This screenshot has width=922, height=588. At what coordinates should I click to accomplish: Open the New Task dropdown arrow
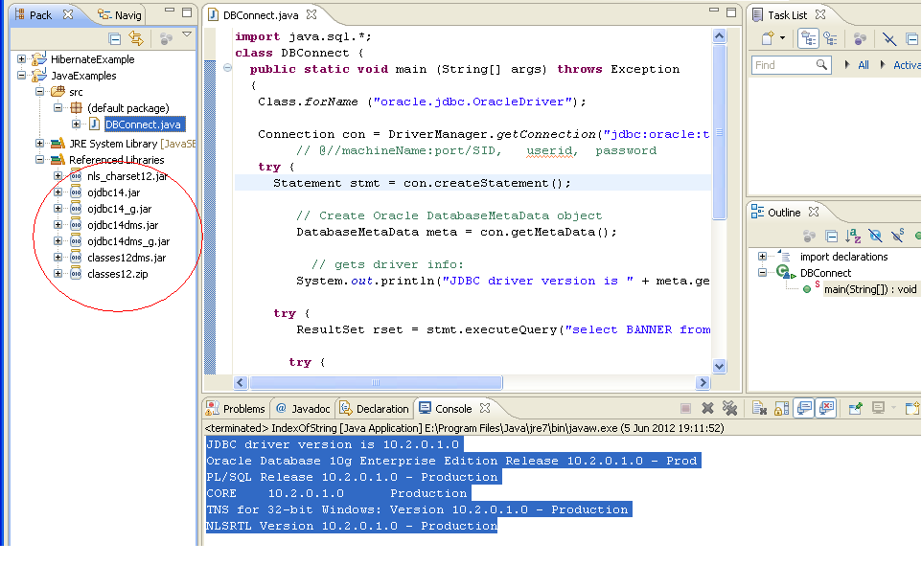(783, 38)
